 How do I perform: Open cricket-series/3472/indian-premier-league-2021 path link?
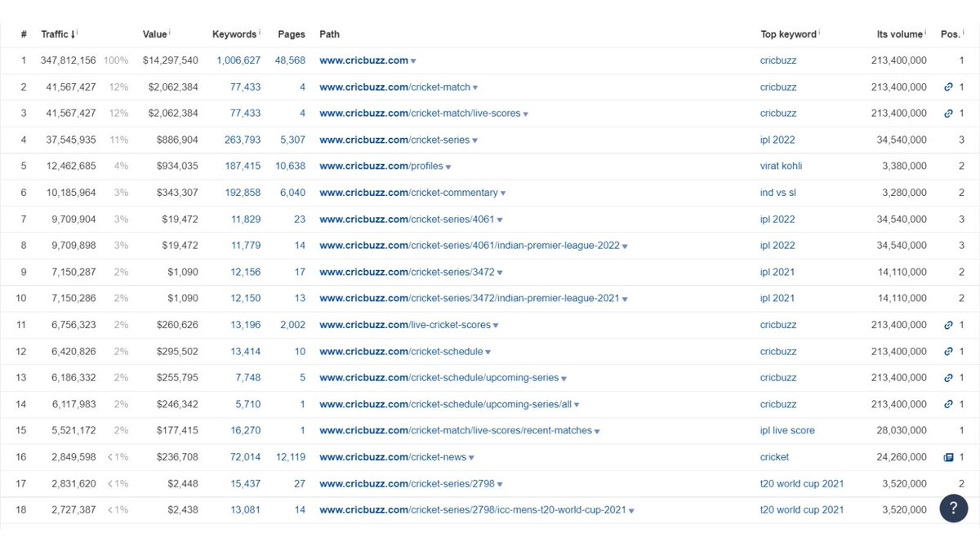coord(470,299)
